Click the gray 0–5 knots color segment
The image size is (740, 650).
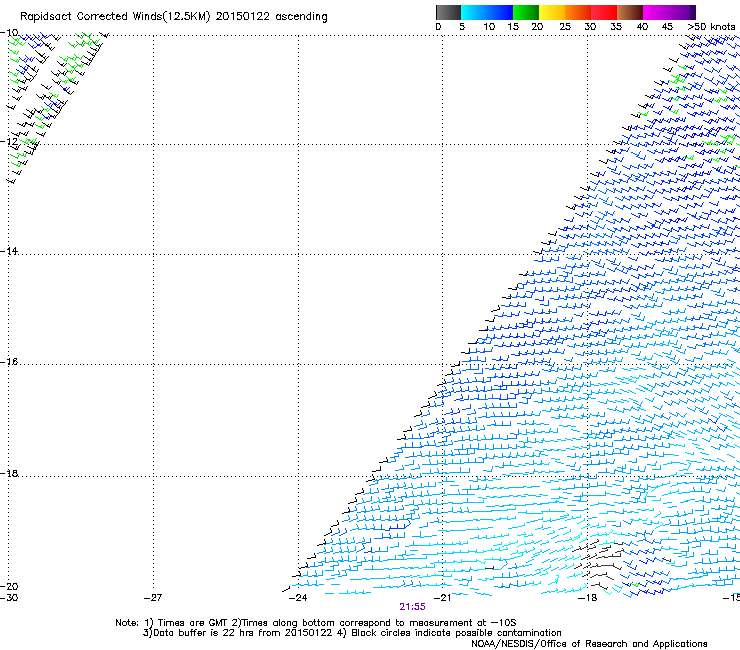point(448,12)
